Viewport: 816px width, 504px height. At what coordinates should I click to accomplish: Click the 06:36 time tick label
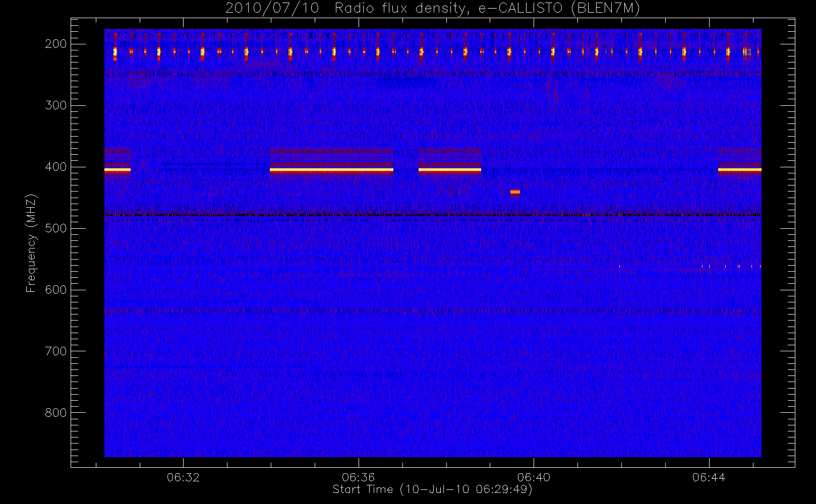pyautogui.click(x=358, y=477)
